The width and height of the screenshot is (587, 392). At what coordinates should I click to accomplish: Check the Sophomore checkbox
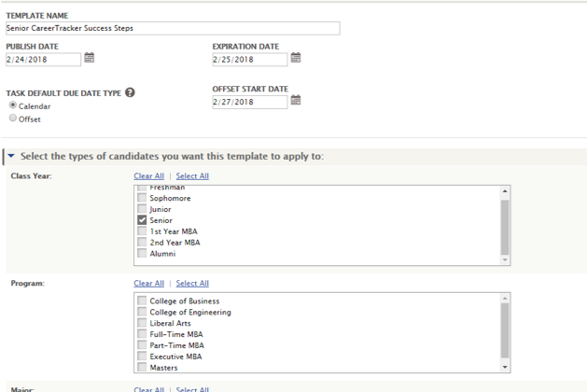pos(142,198)
